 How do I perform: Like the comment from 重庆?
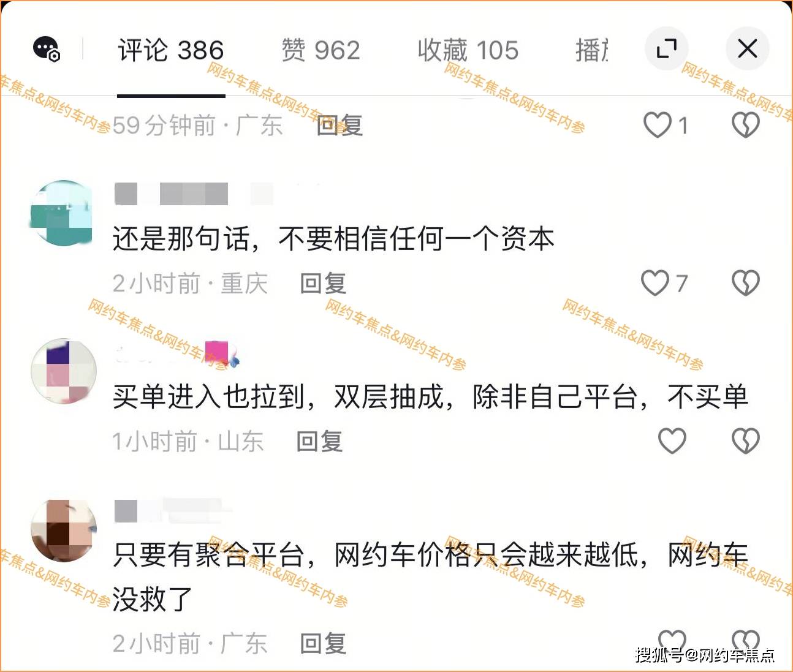point(655,284)
